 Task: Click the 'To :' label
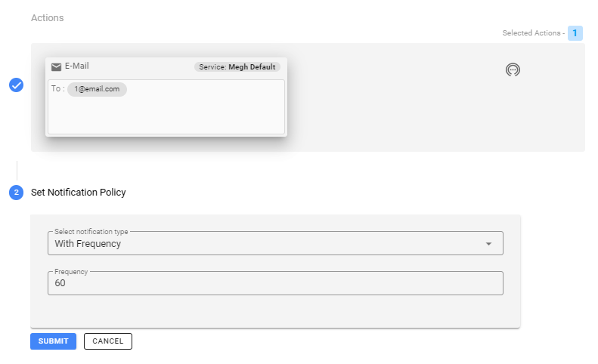coord(57,89)
